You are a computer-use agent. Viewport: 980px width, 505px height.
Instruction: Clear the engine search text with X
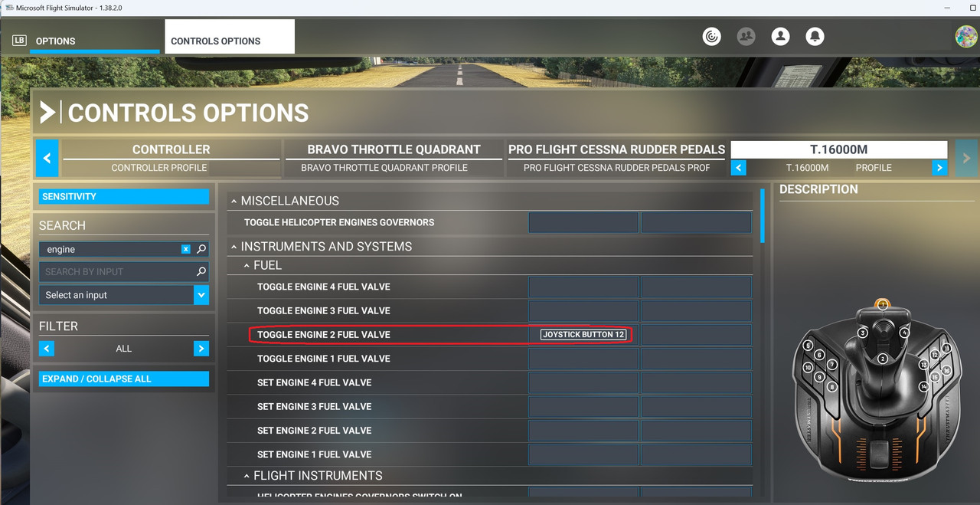coord(186,249)
